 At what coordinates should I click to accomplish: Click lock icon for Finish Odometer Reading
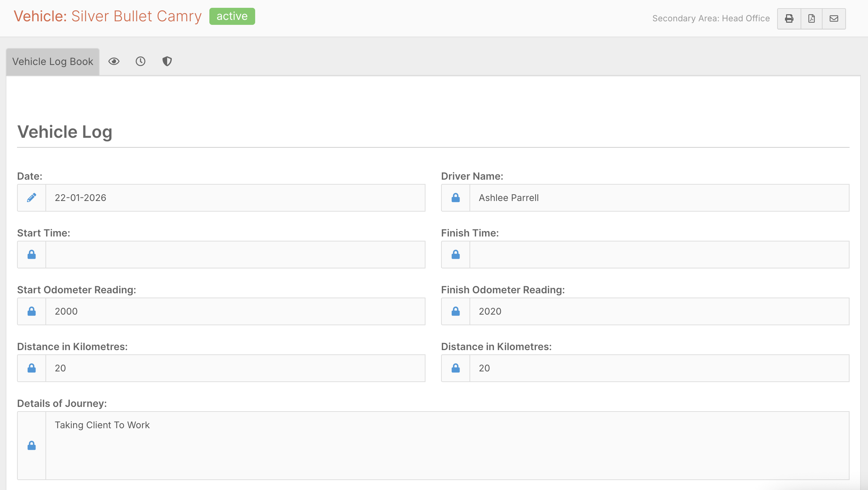click(456, 311)
